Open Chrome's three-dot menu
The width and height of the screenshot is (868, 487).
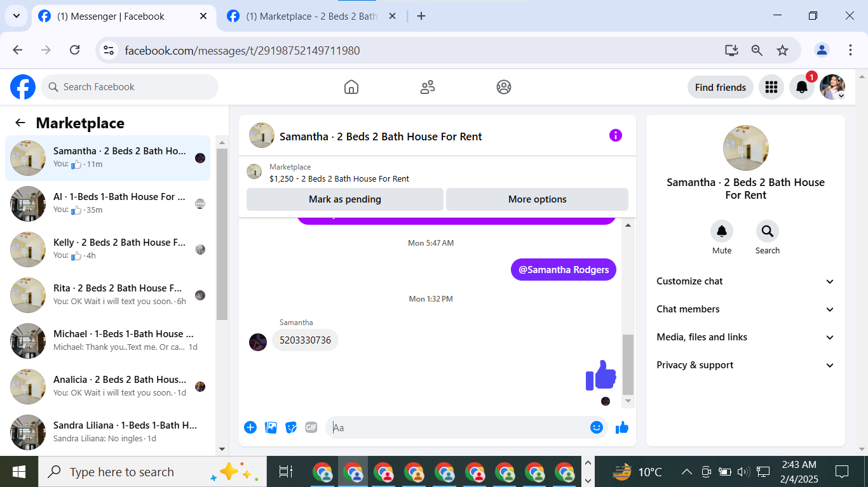[x=850, y=50]
